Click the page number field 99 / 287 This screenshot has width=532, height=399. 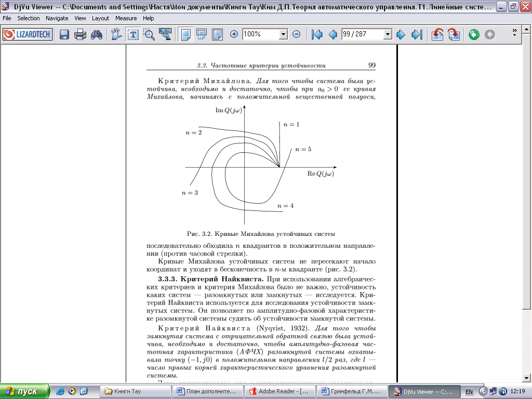coord(362,34)
